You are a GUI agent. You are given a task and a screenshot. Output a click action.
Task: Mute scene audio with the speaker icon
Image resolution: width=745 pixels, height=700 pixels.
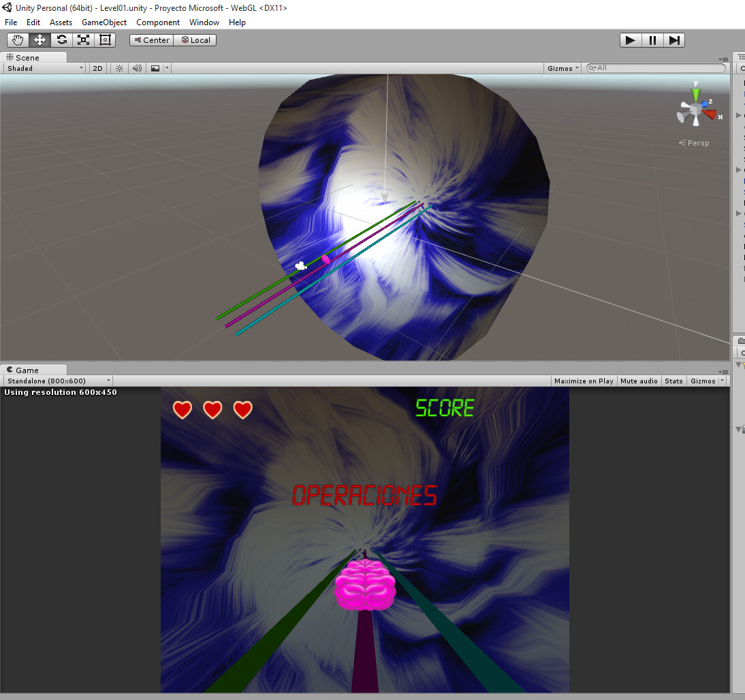136,68
